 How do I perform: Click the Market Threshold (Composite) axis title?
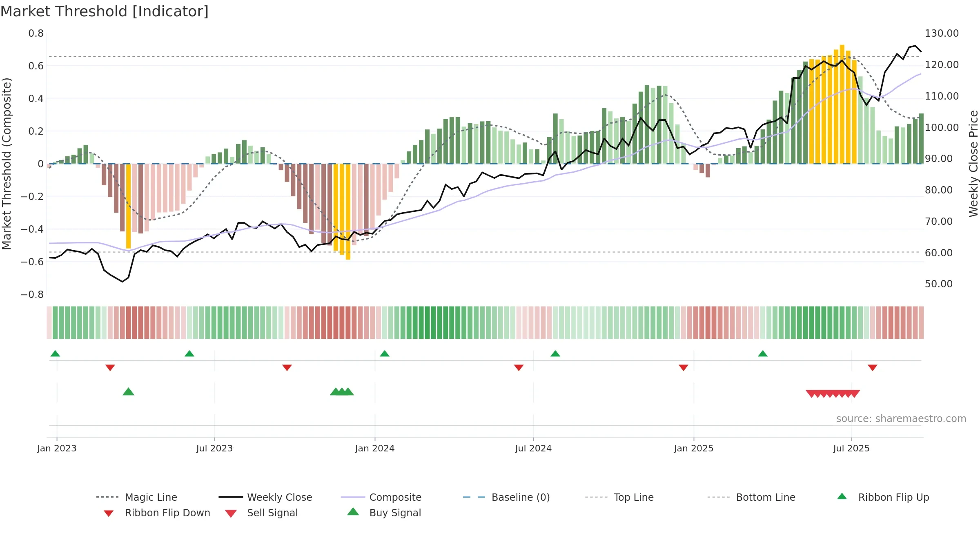pos(6,164)
